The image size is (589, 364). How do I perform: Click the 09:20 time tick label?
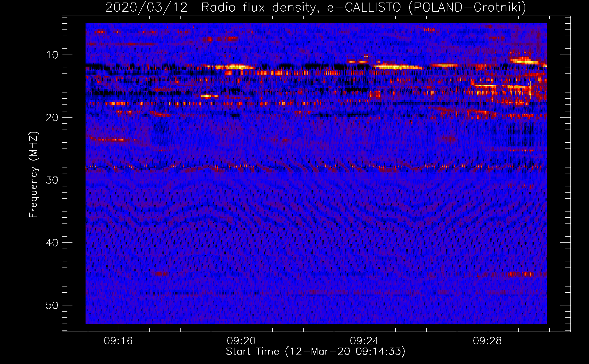point(241,341)
